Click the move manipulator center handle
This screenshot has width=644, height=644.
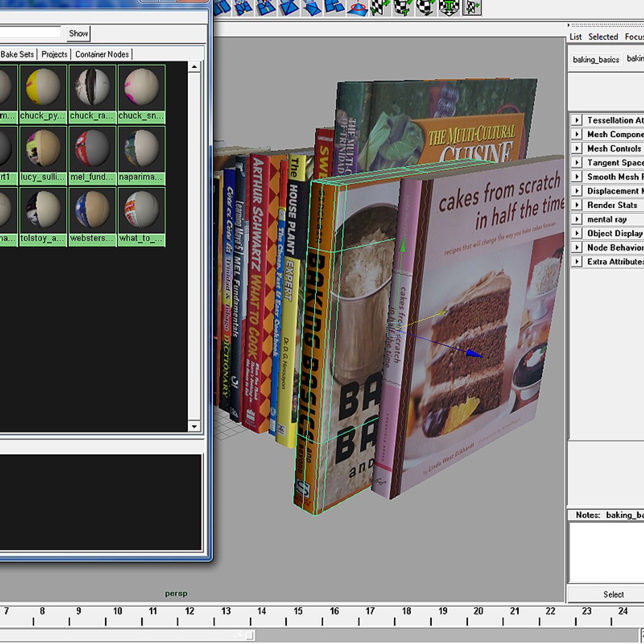click(x=393, y=329)
